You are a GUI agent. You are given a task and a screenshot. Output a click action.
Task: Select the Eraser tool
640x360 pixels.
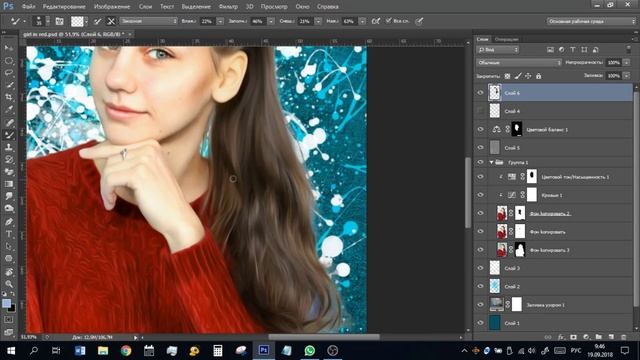pos(9,172)
